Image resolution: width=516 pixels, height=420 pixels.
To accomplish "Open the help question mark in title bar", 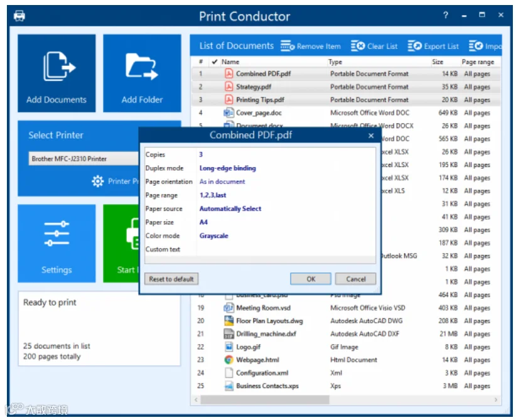I will 446,15.
